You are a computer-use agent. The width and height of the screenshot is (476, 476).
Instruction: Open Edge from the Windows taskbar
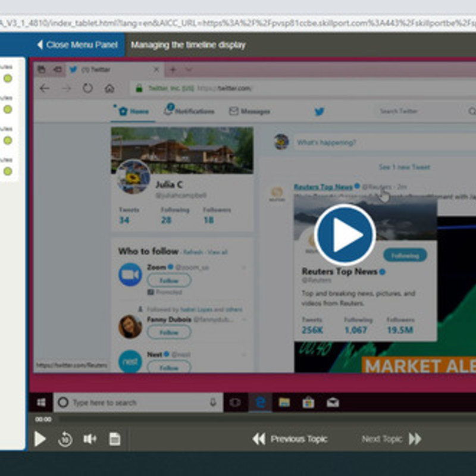pyautogui.click(x=260, y=403)
